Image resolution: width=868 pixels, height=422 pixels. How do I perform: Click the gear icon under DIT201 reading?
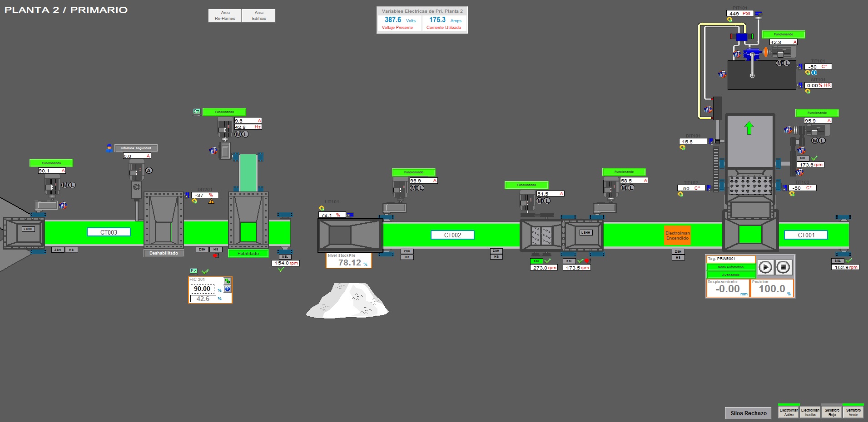click(195, 201)
